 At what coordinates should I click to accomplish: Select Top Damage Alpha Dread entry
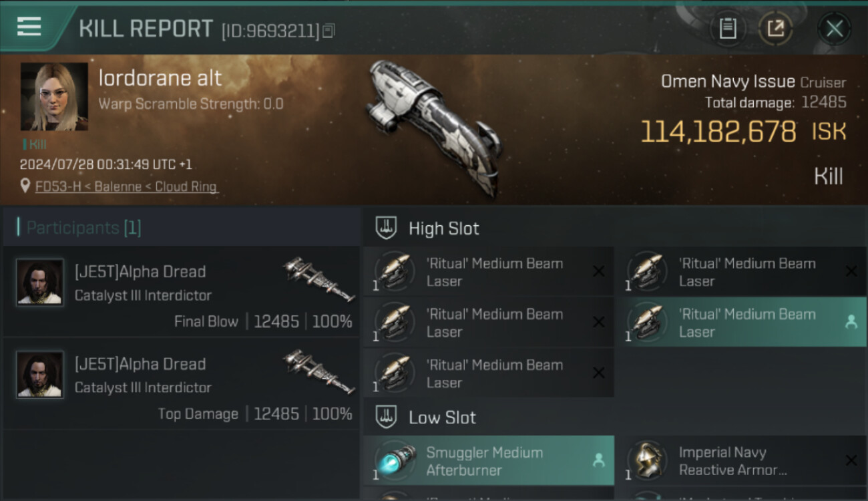pyautogui.click(x=181, y=384)
